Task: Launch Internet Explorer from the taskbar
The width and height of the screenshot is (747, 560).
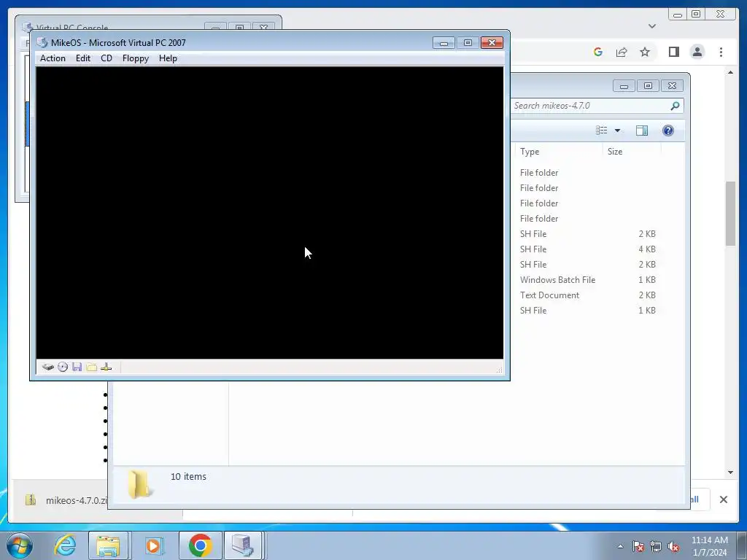Action: pos(64,545)
